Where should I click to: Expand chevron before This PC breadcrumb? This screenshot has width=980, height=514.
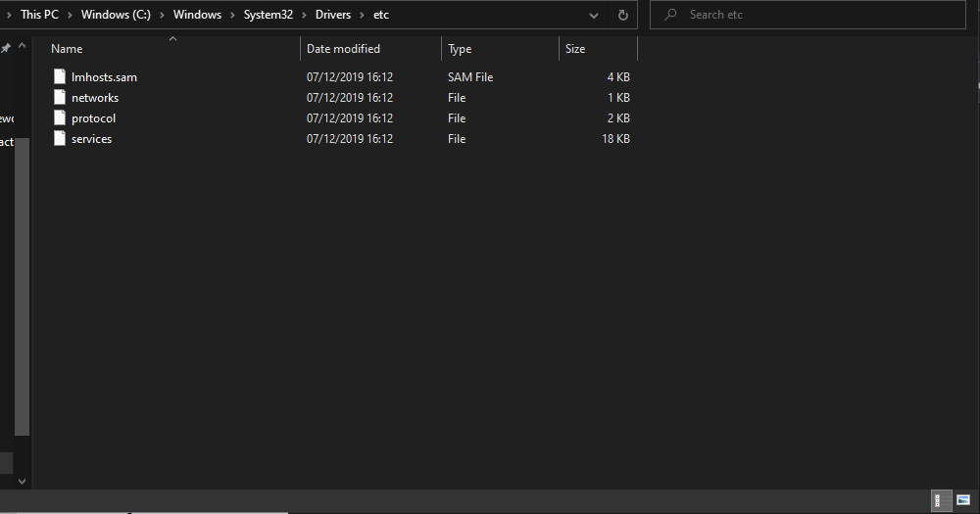[x=9, y=15]
